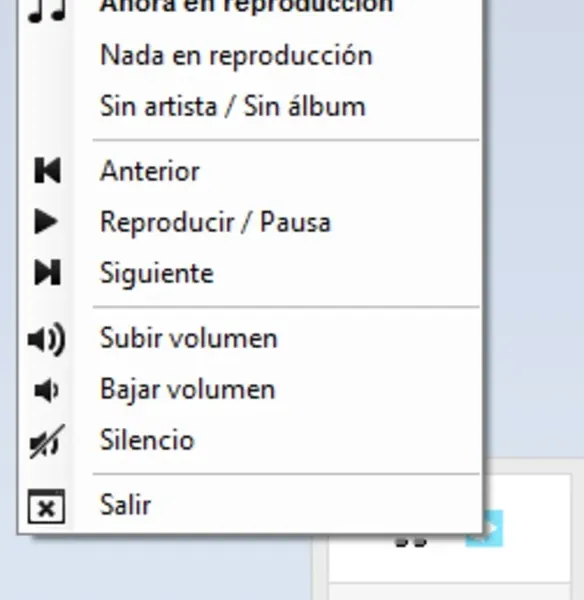This screenshot has width=584, height=600.
Task: Click the Sin artista / Sin álbum line
Action: click(x=233, y=106)
